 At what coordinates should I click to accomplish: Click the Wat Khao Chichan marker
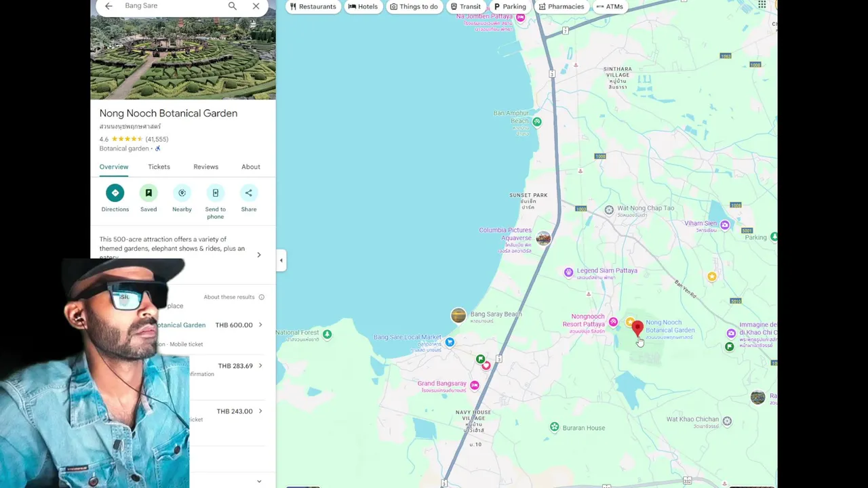pos(727,422)
